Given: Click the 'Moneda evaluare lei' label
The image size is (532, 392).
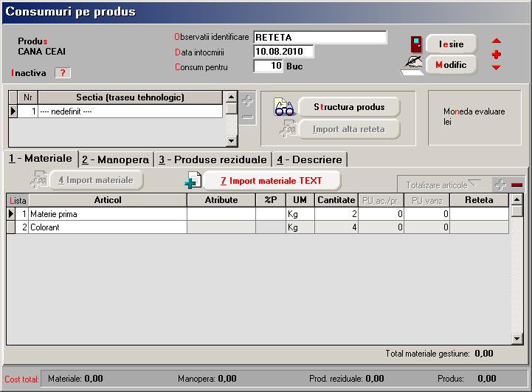Looking at the screenshot, I should click(474, 117).
